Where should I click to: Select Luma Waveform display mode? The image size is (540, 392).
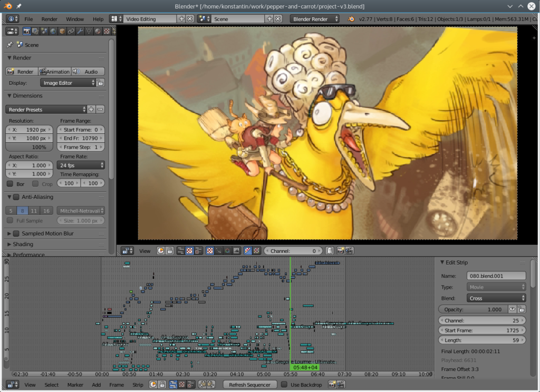(x=218, y=251)
